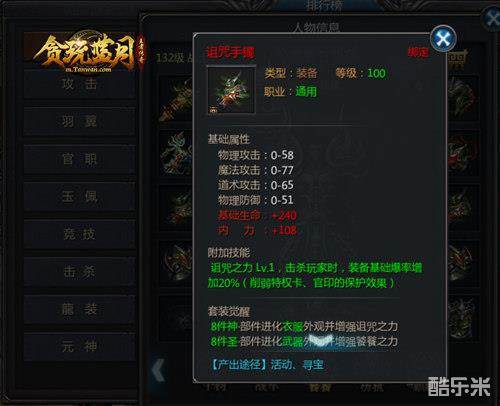Image resolution: width=500 pixels, height=406 pixels.
Task: Close the 人物信息 panel behind the tooltip
Action: (x=492, y=19)
